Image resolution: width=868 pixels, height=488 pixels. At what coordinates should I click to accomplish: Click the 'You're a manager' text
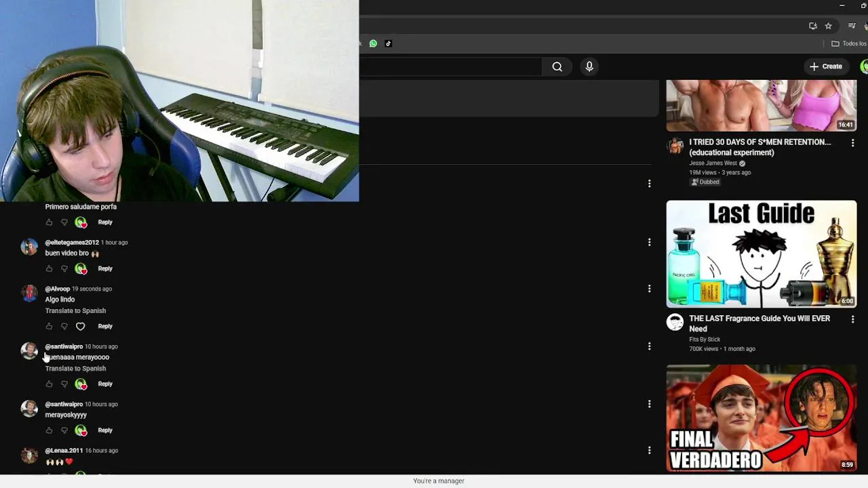(x=439, y=481)
